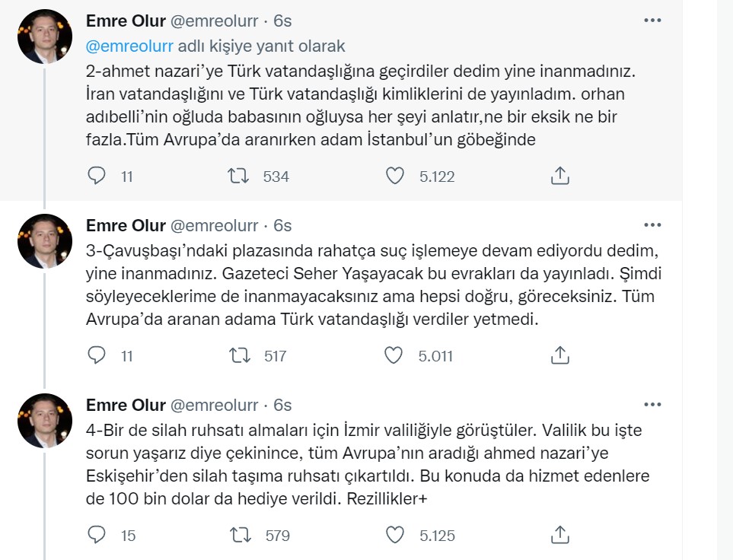This screenshot has height=560, width=733.
Task: Open the @emreolurr mention link in reply line
Action: (x=129, y=46)
